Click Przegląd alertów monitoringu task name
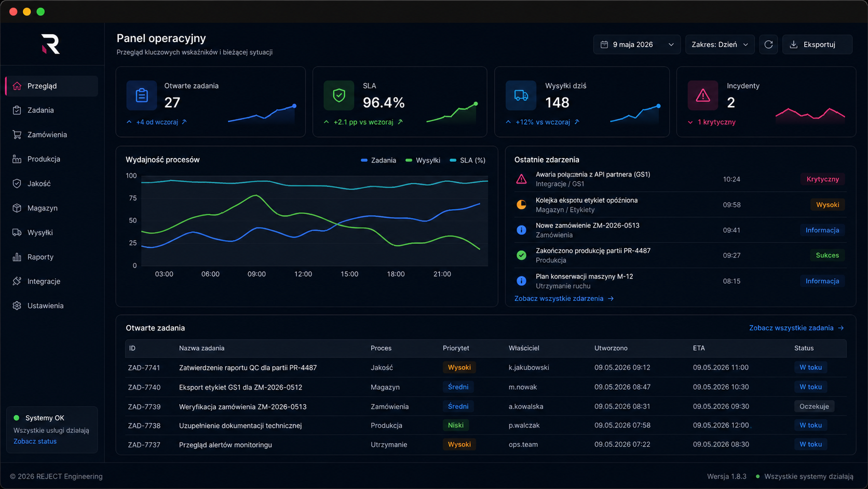Viewport: 868px width, 489px height. 225,445
